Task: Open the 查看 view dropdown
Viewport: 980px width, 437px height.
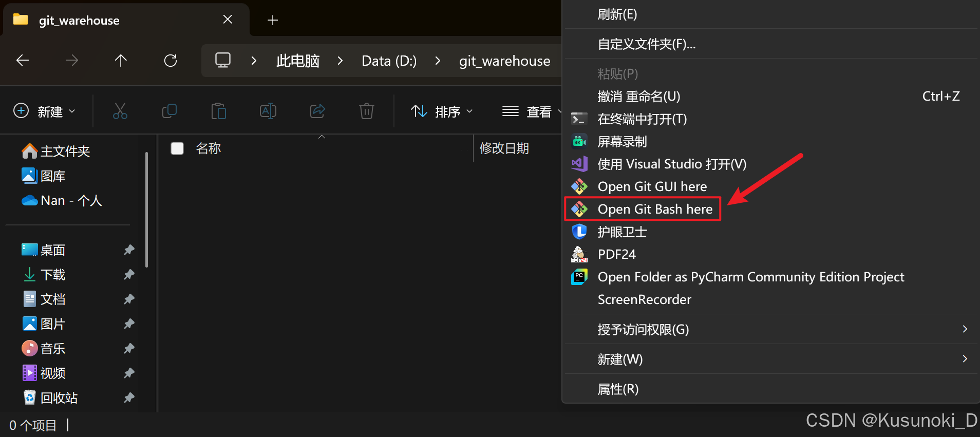Action: 531,111
